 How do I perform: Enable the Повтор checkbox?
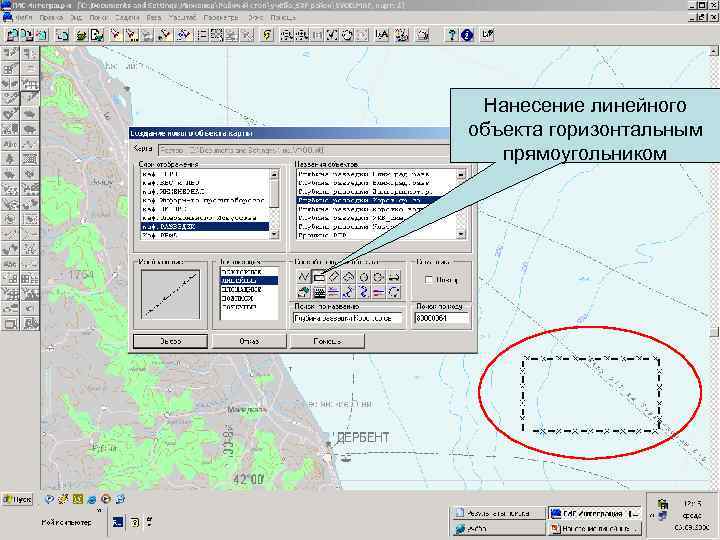pos(429,279)
